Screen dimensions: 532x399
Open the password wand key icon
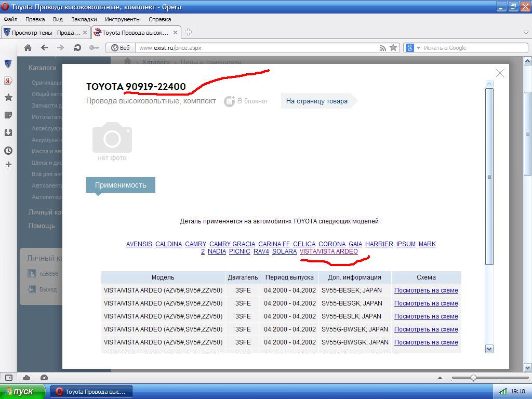(94, 48)
